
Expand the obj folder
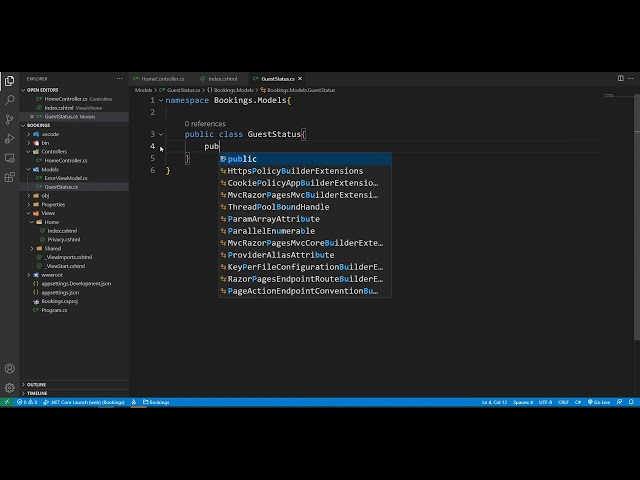45,196
